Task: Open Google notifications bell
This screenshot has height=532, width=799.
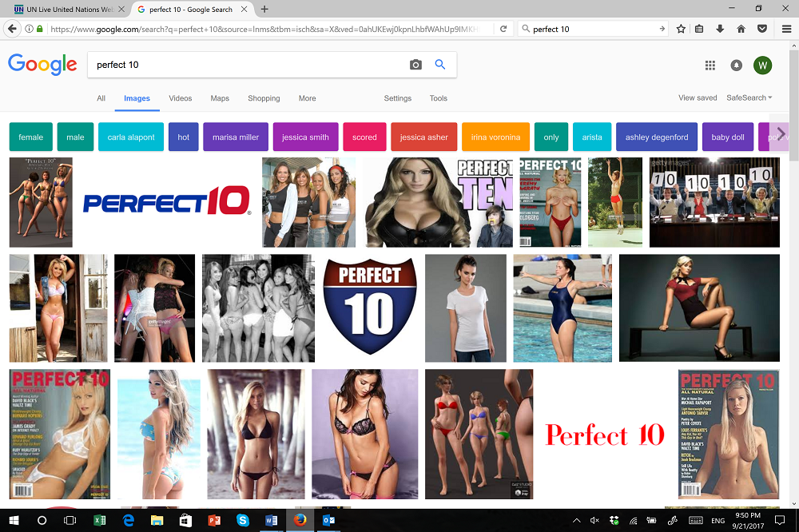Action: [x=736, y=65]
